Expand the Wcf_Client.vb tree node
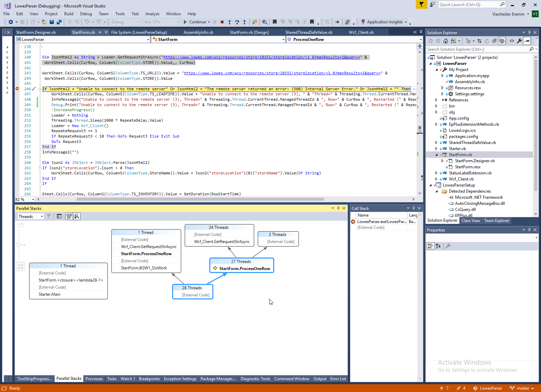541x392 pixels. click(437, 179)
